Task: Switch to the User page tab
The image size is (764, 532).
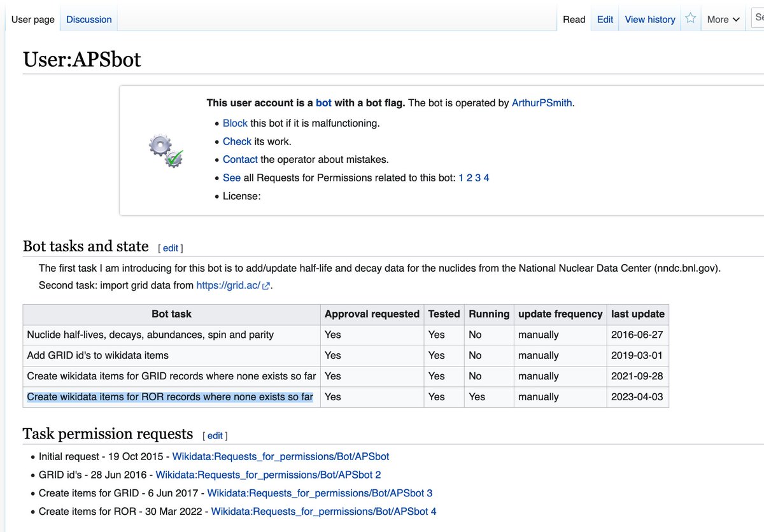Action: click(33, 19)
